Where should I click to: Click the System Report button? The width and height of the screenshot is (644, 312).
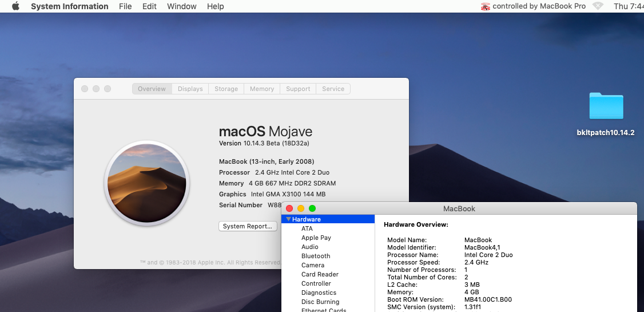248,226
